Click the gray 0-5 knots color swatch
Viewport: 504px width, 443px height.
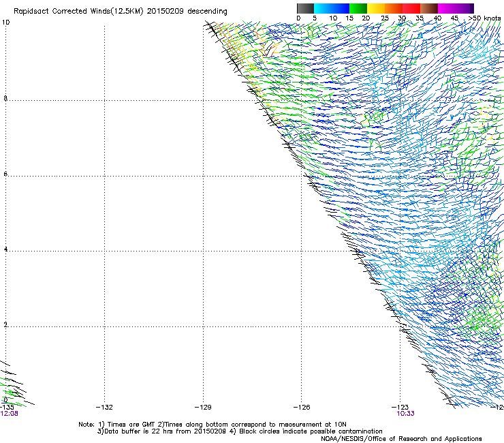pos(305,8)
